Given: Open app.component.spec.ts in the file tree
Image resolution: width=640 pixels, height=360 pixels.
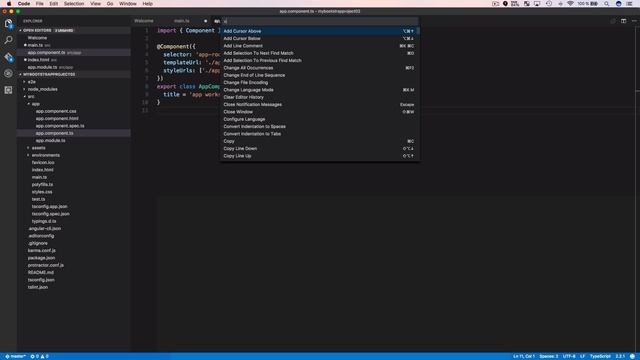Looking at the screenshot, I should tap(60, 126).
